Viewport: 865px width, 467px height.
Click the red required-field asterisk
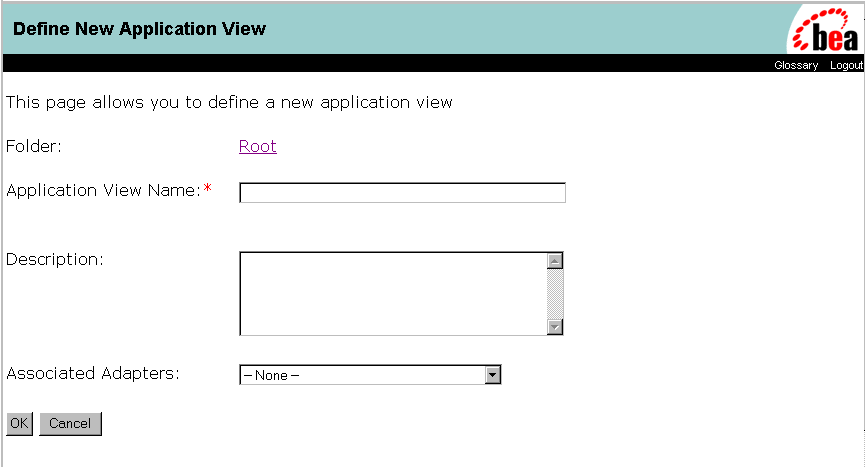pyautogui.click(x=208, y=190)
